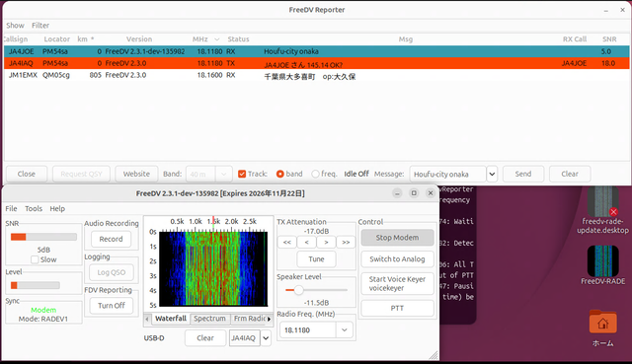The image size is (632, 364).
Task: Send the Reporter message
Action: tap(523, 174)
